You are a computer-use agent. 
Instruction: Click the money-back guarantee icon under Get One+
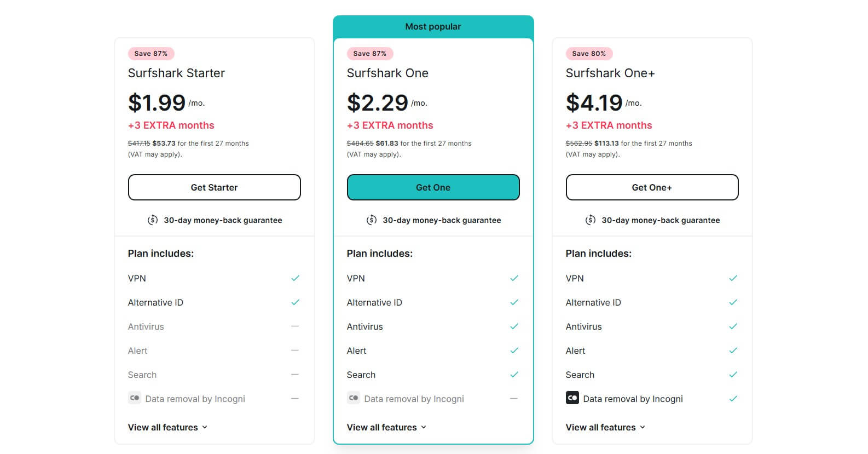[591, 220]
